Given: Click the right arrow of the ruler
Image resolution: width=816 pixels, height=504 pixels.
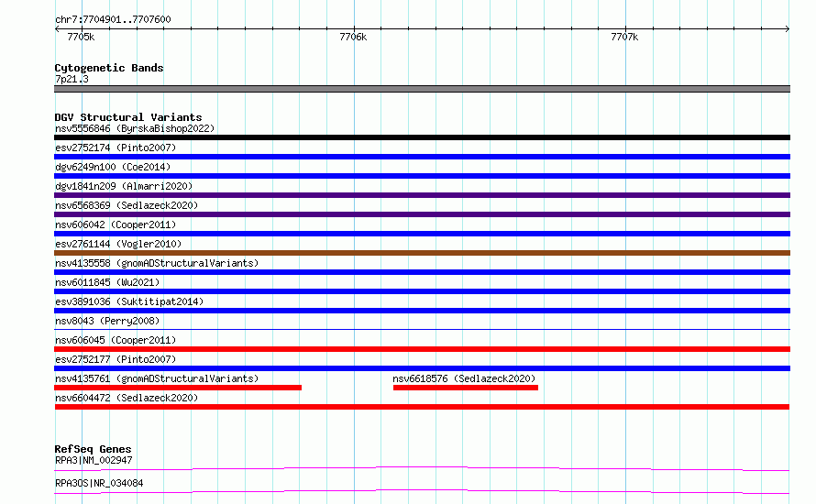Looking at the screenshot, I should click(788, 28).
